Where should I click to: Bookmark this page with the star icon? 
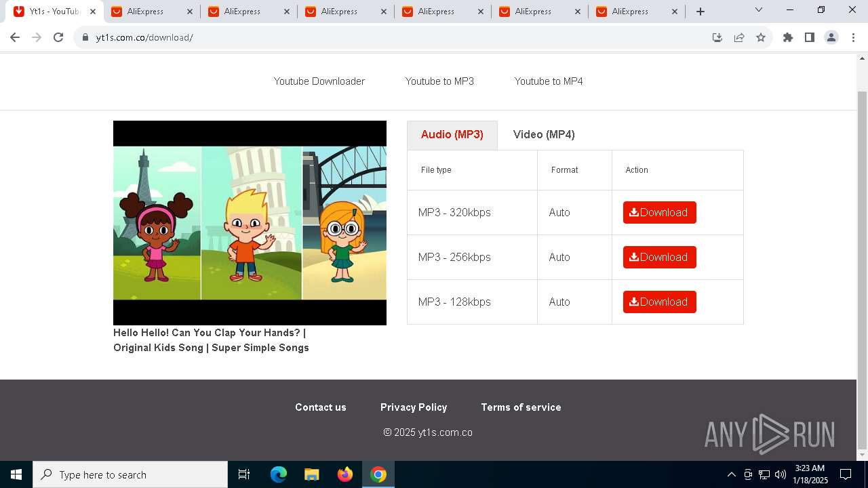pos(761,37)
